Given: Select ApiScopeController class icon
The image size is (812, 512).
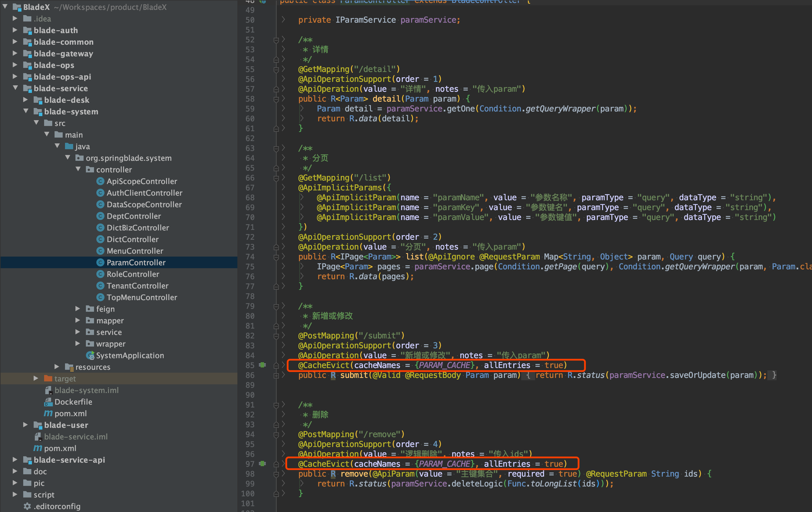Looking at the screenshot, I should tap(100, 181).
